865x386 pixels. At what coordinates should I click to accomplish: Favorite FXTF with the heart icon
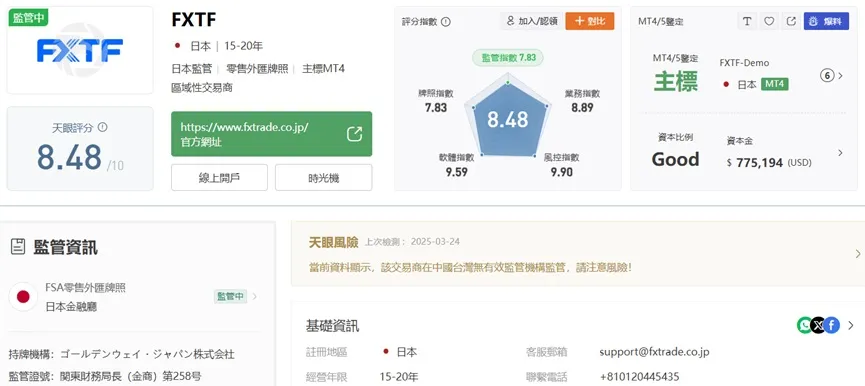pos(769,21)
